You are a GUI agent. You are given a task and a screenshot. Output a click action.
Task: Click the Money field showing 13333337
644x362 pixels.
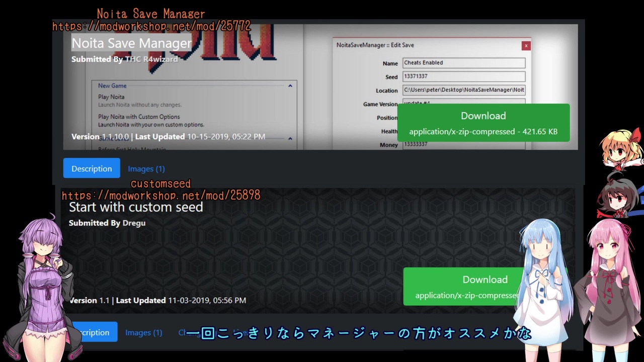(464, 145)
